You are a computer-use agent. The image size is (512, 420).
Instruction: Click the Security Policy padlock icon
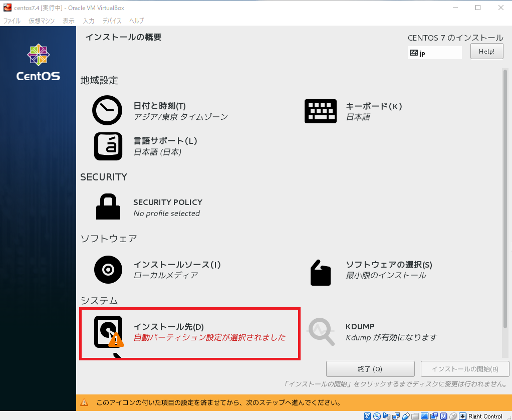coord(108,207)
